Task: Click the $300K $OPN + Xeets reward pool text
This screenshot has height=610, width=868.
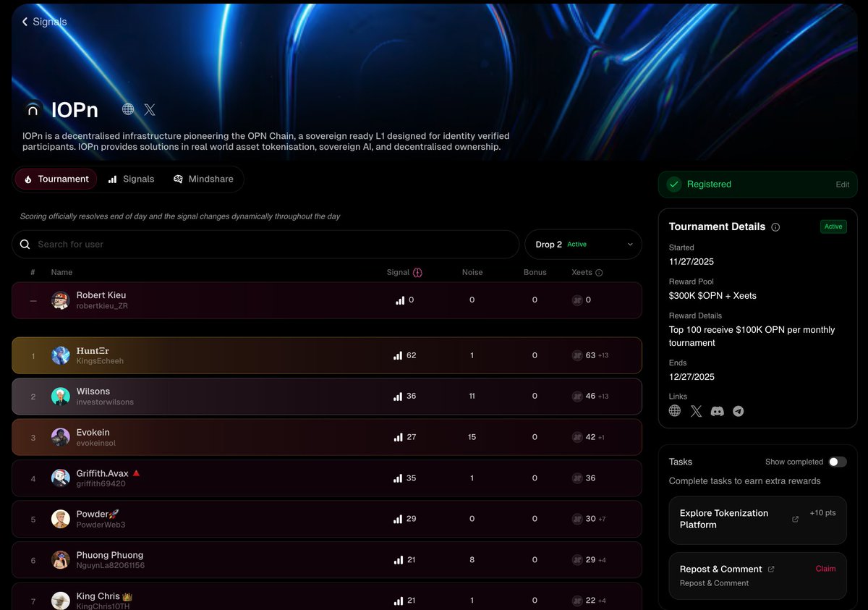Action: point(712,296)
